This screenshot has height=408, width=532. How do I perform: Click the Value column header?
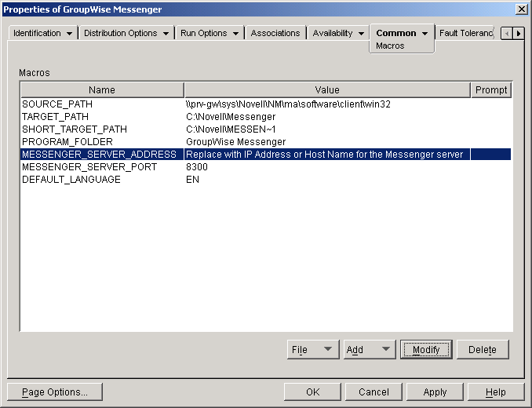coord(327,90)
